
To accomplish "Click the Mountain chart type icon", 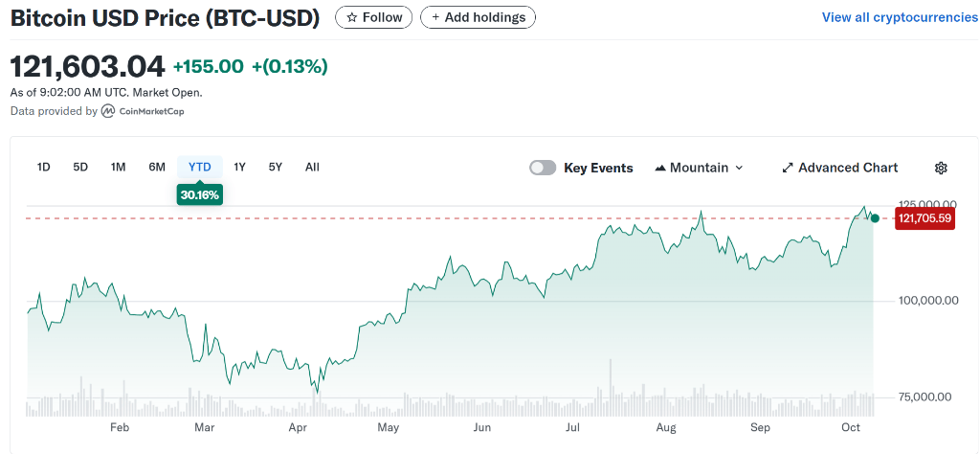I will pyautogui.click(x=660, y=168).
